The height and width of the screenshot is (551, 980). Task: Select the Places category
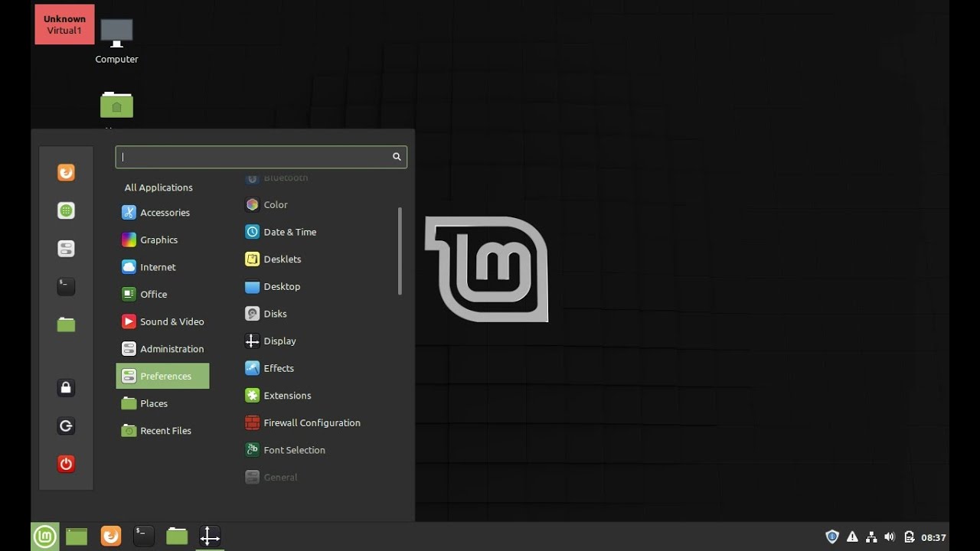[x=162, y=403]
